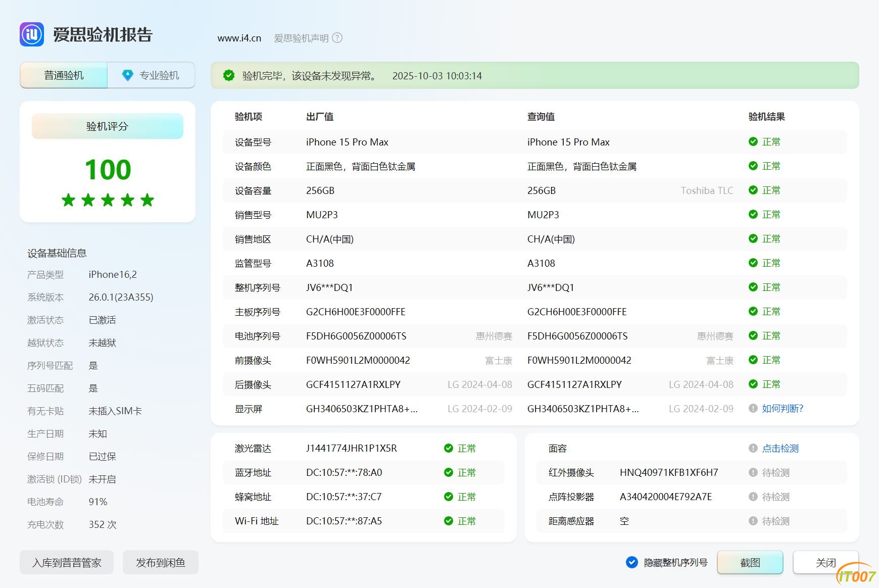The width and height of the screenshot is (879, 588).
Task: Click the green check icon for 设备型号 row
Action: click(x=753, y=142)
